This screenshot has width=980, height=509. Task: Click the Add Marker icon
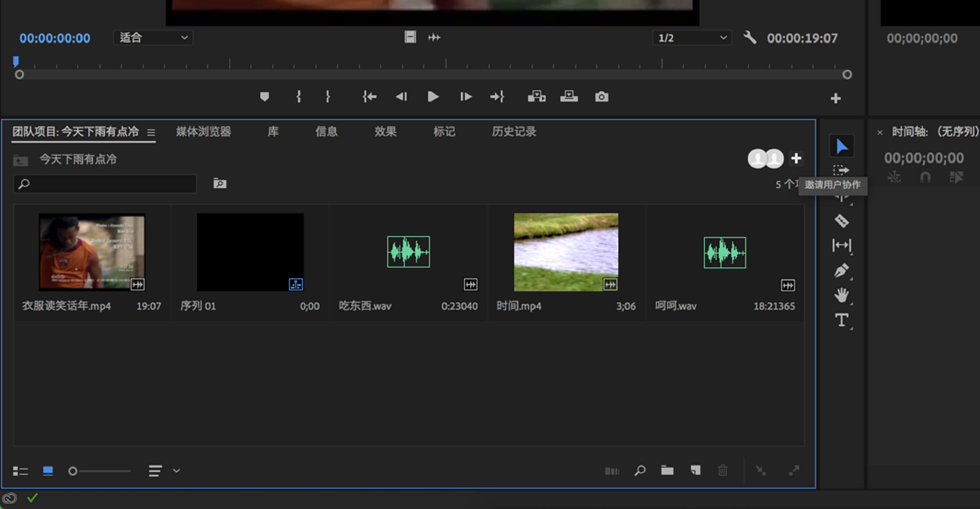(x=264, y=97)
